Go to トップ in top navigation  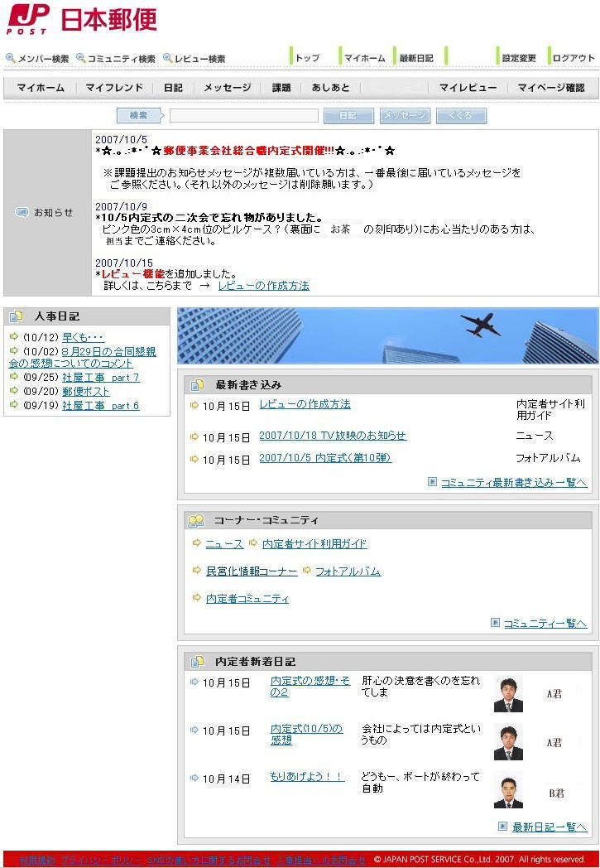(x=307, y=58)
